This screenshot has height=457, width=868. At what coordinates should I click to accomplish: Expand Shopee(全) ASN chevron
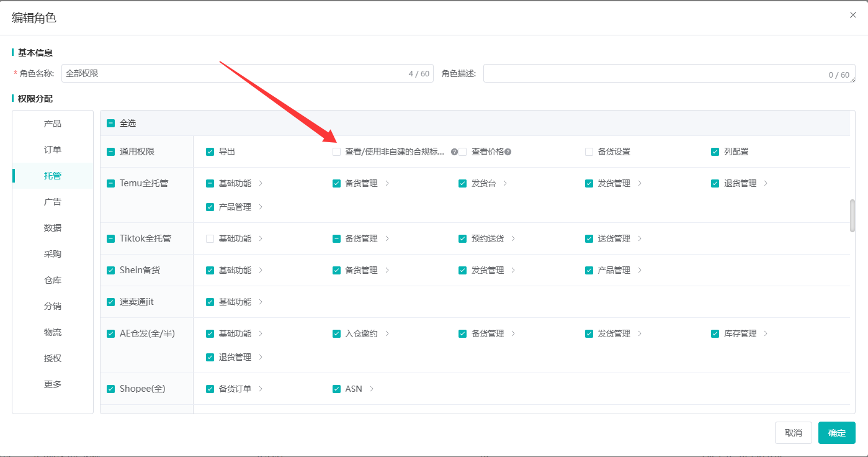(372, 389)
